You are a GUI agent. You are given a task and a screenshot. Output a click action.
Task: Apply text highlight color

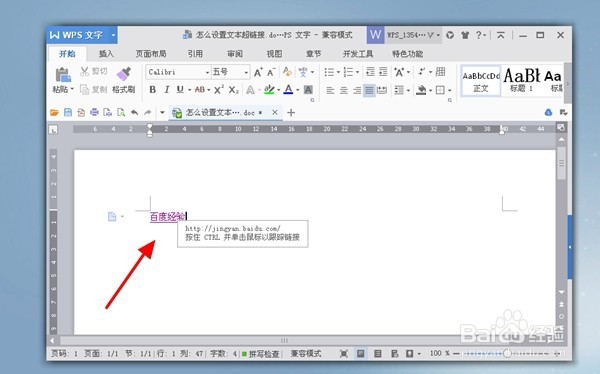pyautogui.click(x=269, y=90)
